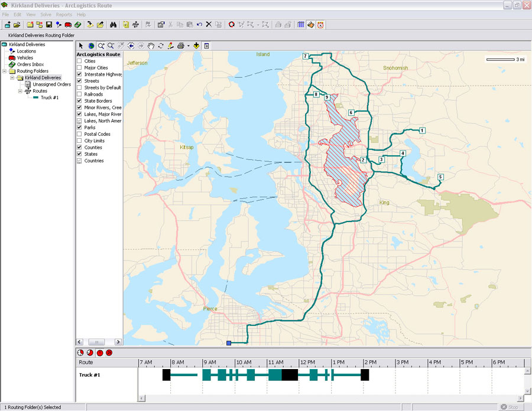Click the red truck toolbar icon
The width and height of the screenshot is (532, 411).
coord(68,25)
